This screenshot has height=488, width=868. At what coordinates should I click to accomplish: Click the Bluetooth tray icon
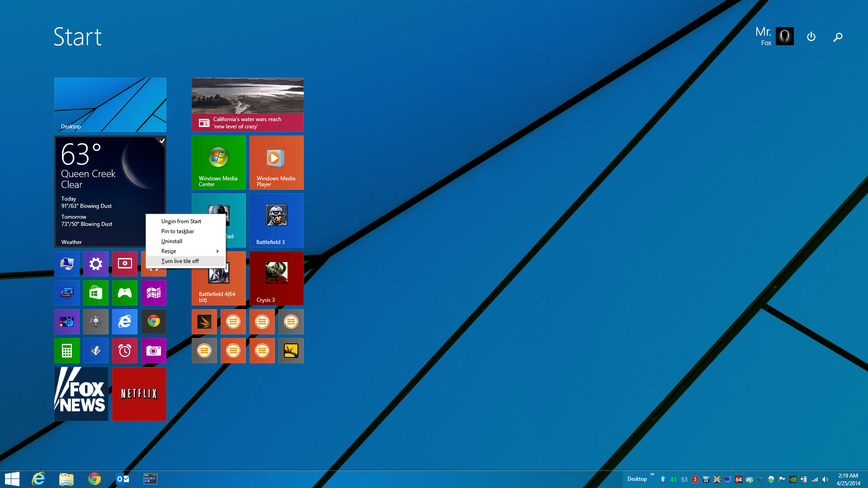tap(663, 479)
